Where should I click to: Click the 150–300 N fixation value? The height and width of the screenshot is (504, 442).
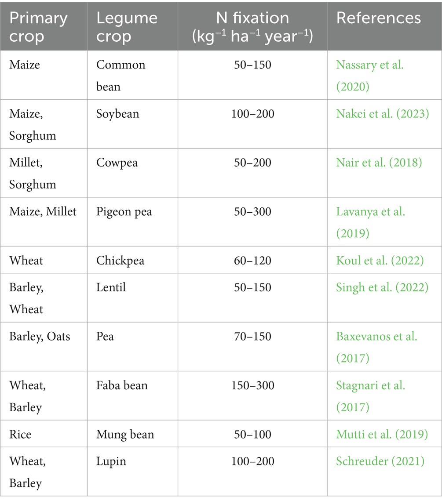(252, 386)
